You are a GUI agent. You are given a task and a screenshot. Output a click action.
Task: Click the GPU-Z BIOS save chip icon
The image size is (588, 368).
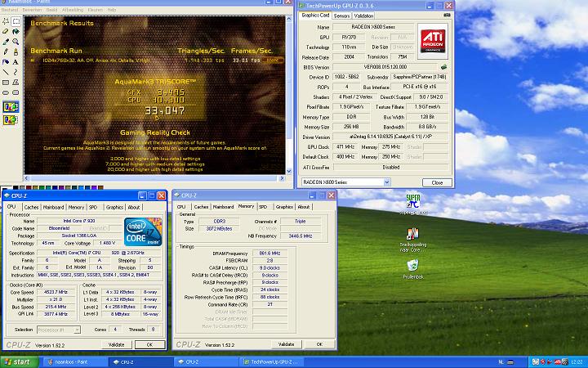(444, 67)
